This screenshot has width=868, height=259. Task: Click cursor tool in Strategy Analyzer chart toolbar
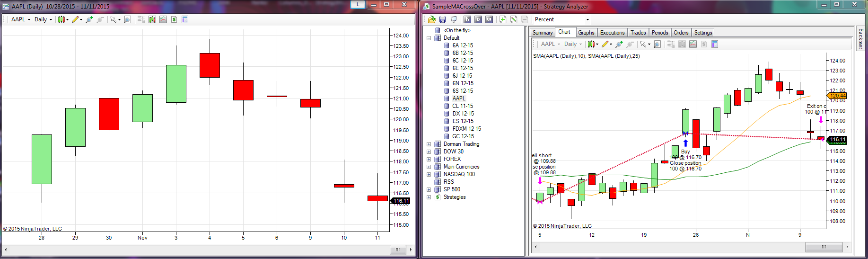pos(645,44)
